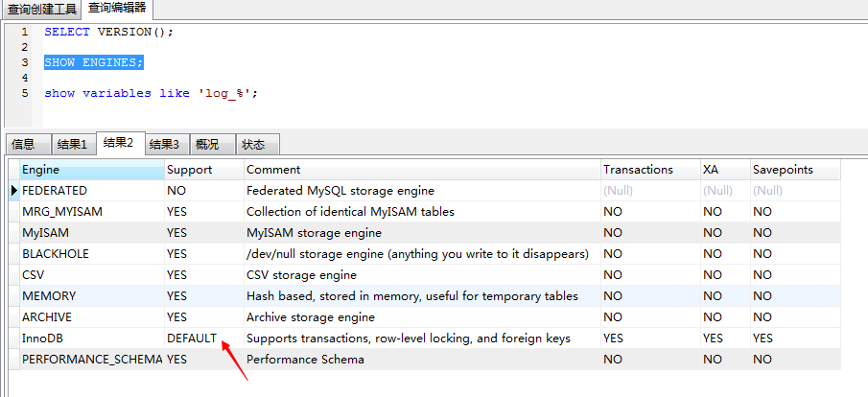Click the Support column header

(x=204, y=170)
